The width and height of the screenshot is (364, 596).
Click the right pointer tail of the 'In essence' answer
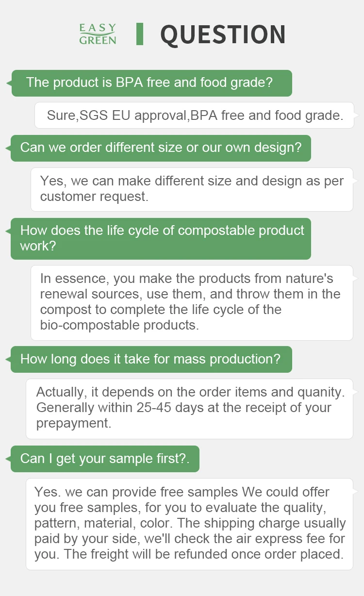click(x=356, y=279)
